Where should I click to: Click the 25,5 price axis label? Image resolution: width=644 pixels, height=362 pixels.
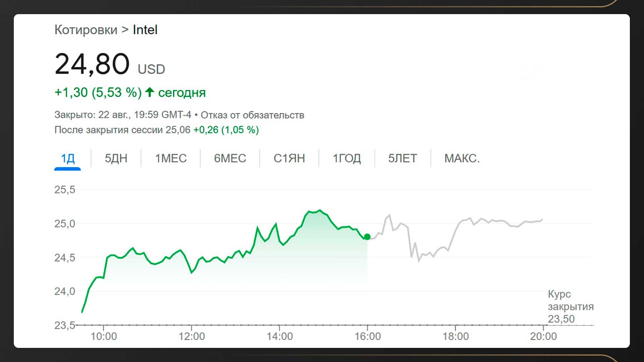pyautogui.click(x=65, y=190)
